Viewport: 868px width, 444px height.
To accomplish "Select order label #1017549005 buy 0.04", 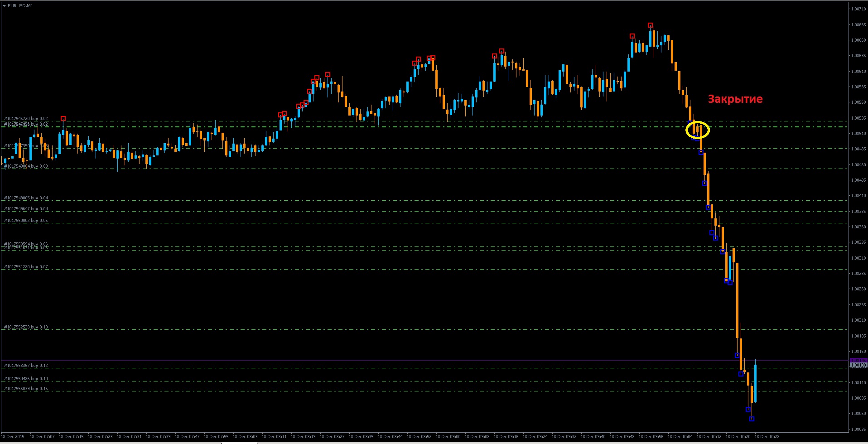I will (x=26, y=198).
